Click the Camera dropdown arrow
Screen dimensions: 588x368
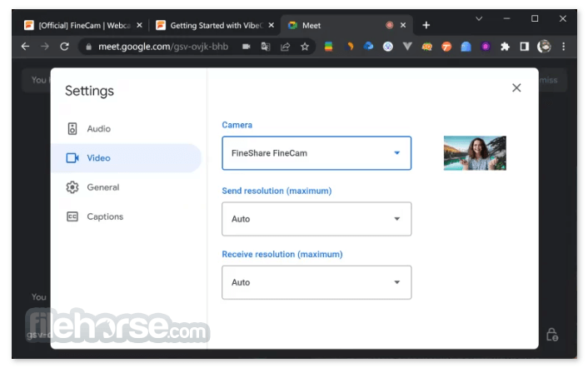(396, 153)
